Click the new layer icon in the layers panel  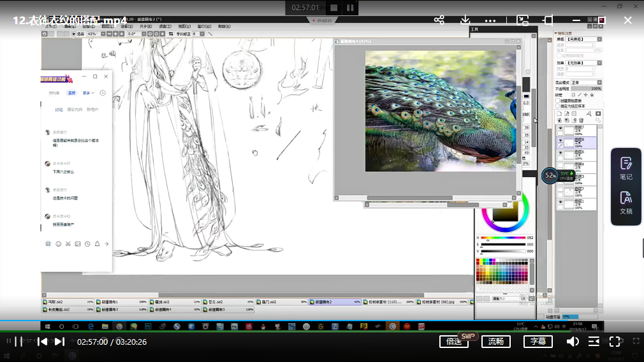[559, 113]
